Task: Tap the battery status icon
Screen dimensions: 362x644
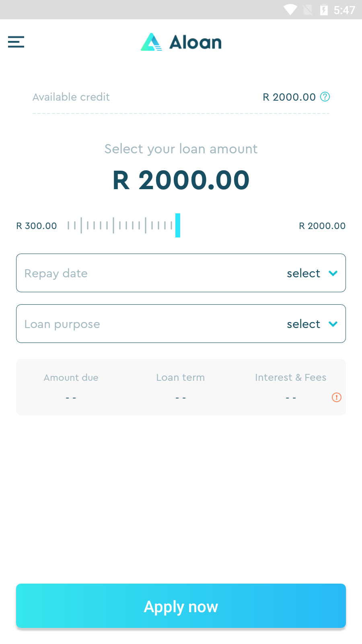Action: click(324, 10)
